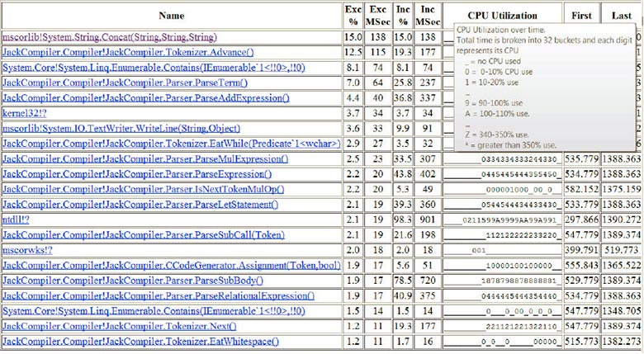Open the Parser.ParseExpression() link

tap(137, 174)
